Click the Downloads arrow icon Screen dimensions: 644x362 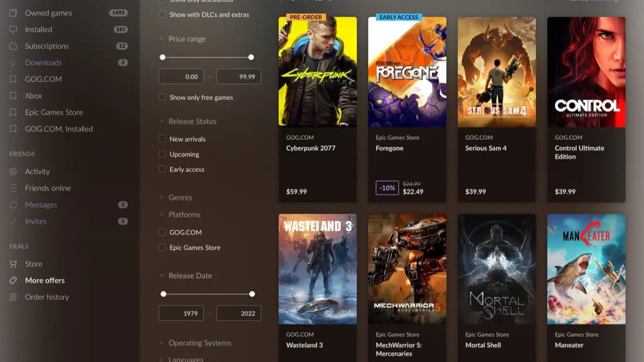(x=14, y=62)
